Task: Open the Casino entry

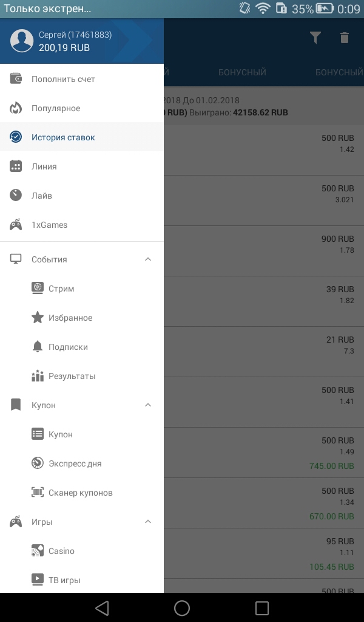Action: click(x=61, y=551)
